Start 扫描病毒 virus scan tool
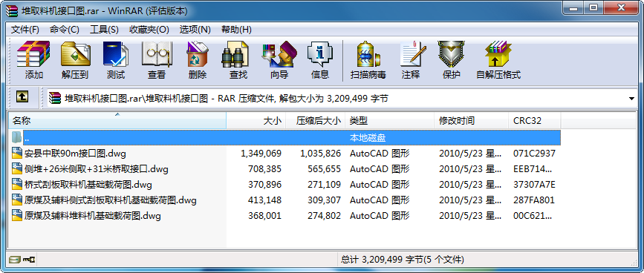 pyautogui.click(x=368, y=60)
